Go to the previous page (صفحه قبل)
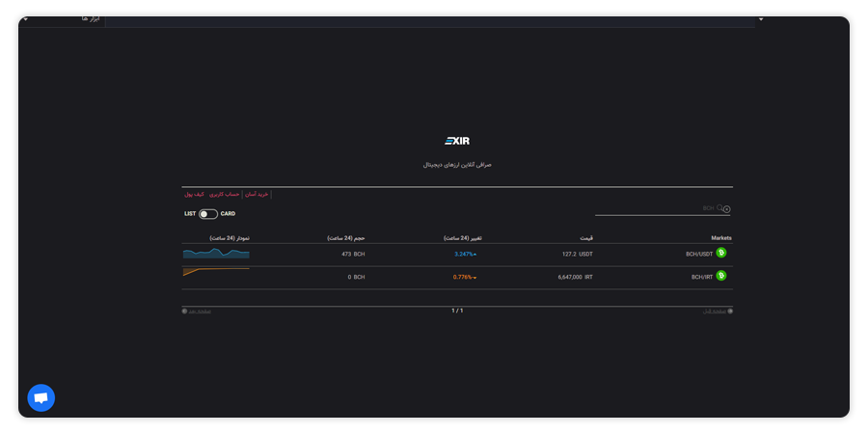The width and height of the screenshot is (868, 434). [x=718, y=312]
